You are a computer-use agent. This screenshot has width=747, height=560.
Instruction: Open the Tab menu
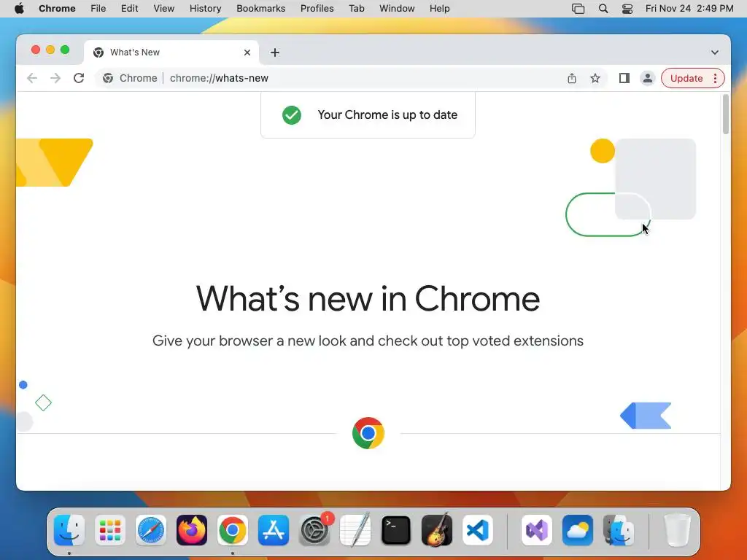pyautogui.click(x=356, y=9)
